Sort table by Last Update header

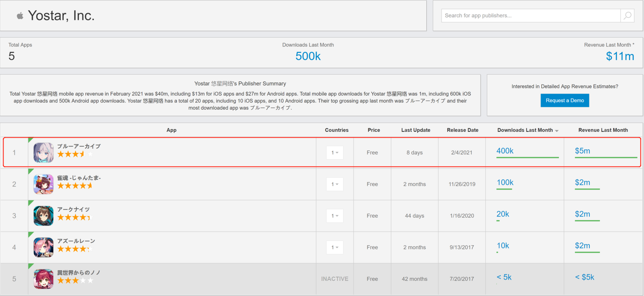416,130
